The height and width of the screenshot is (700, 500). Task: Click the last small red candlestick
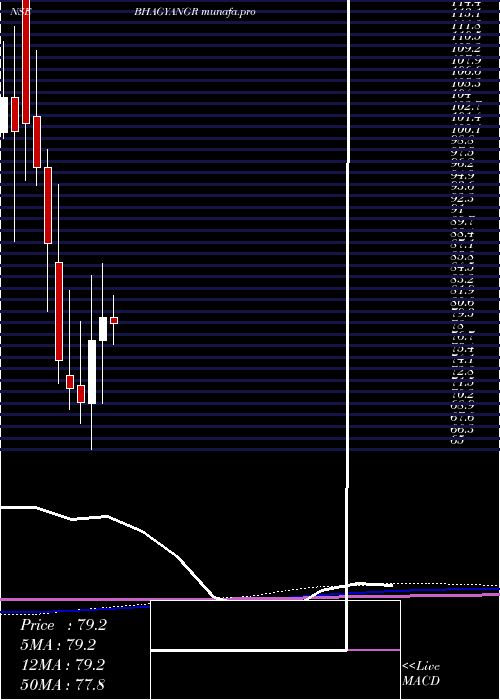coord(114,320)
